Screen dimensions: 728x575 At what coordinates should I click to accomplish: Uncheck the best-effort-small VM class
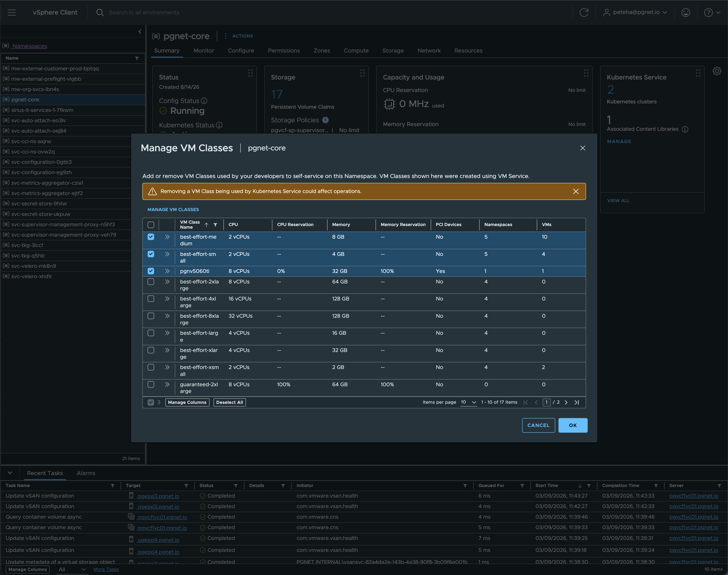pos(151,254)
